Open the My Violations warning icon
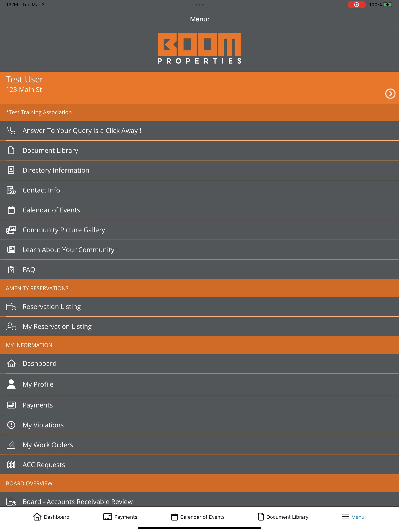This screenshot has width=399, height=532. pyautogui.click(x=11, y=425)
